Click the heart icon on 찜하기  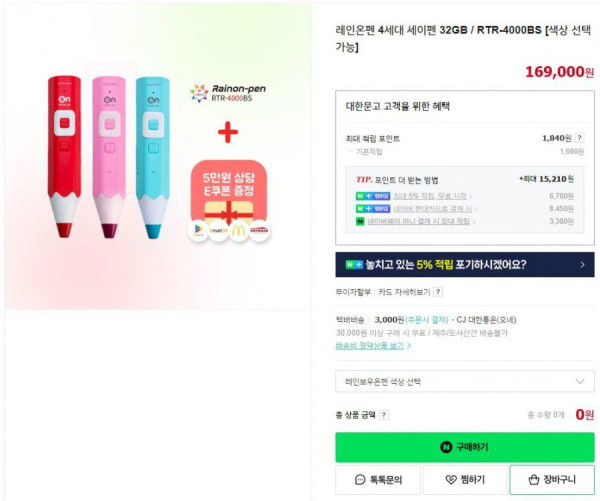click(x=451, y=480)
